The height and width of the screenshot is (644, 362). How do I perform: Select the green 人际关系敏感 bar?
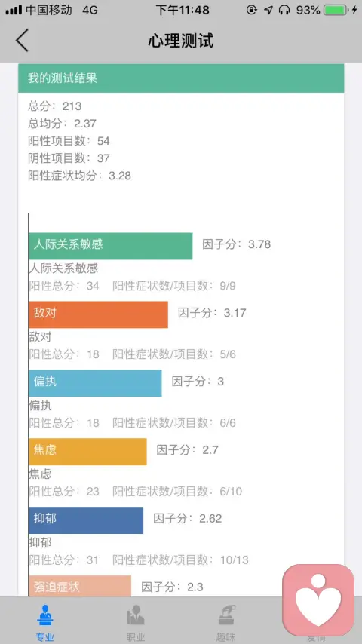click(111, 246)
